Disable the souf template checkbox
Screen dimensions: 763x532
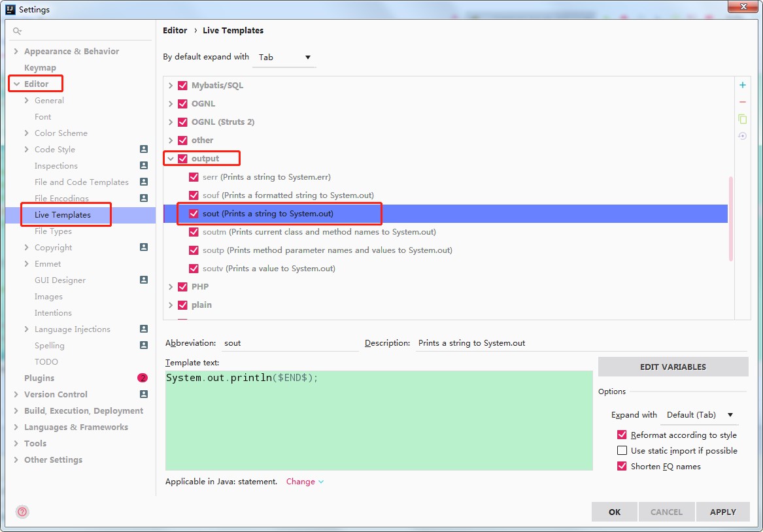click(194, 195)
